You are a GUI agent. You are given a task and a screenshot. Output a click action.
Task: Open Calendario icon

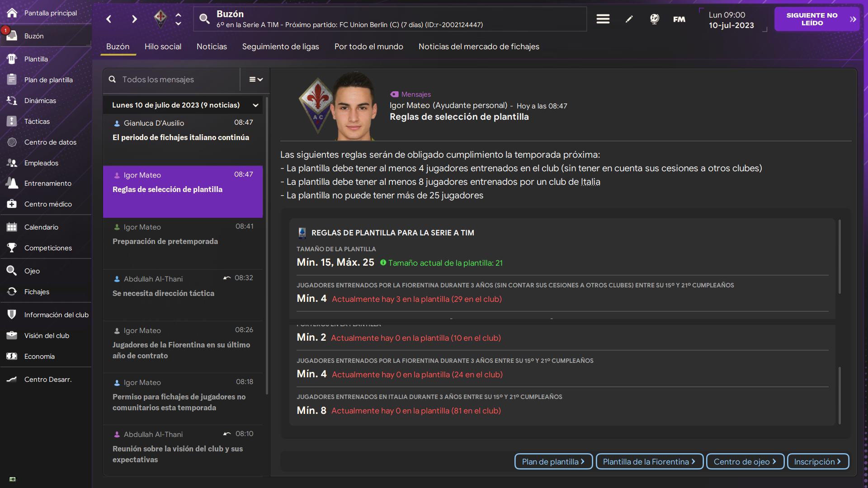click(12, 227)
